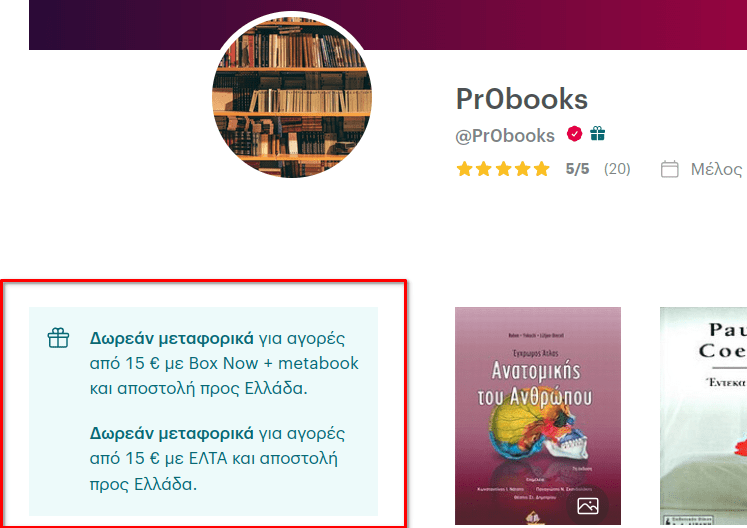Click the Μέλος membership label
The image size is (747, 528).
717,169
